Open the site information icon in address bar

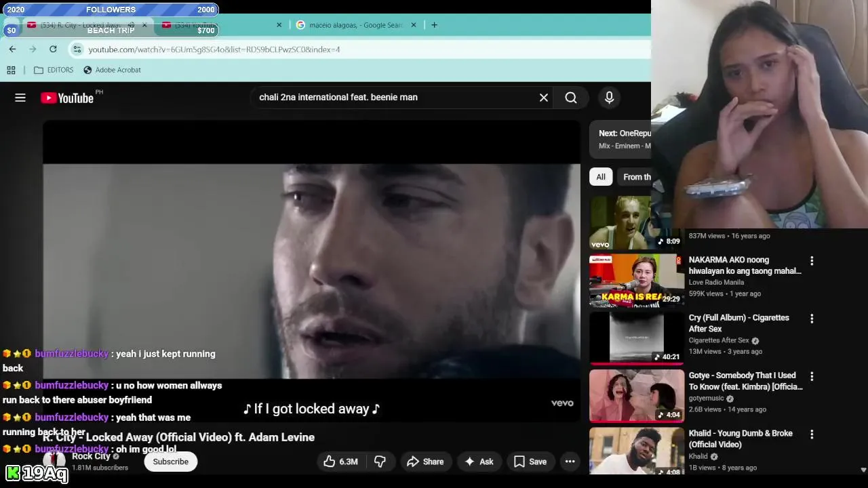coord(77,49)
